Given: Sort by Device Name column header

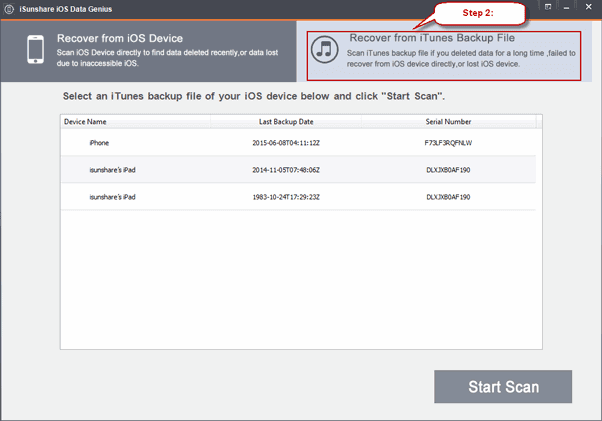Looking at the screenshot, I should (135, 122).
